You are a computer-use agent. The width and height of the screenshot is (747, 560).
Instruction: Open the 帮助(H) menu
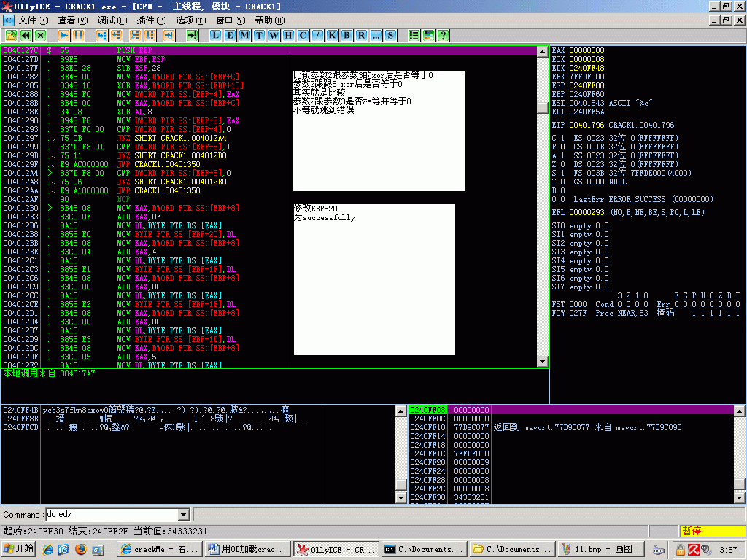click(270, 20)
